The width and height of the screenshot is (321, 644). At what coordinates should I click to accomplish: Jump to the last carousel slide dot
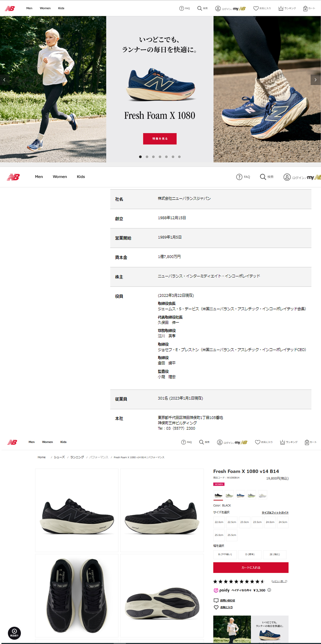click(x=179, y=157)
